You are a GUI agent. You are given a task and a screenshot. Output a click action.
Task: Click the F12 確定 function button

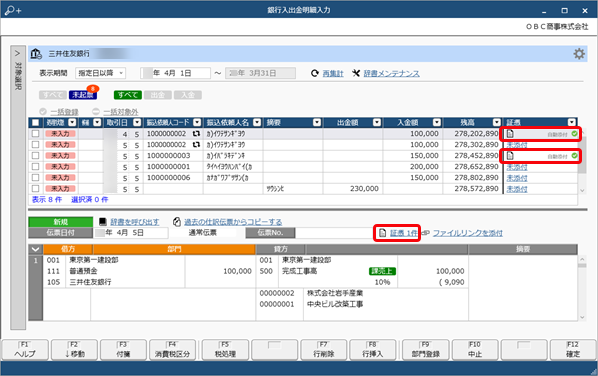click(x=573, y=350)
